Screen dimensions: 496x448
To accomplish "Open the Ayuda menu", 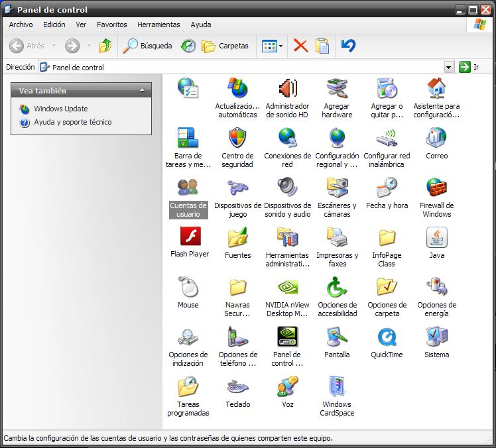I will click(200, 25).
